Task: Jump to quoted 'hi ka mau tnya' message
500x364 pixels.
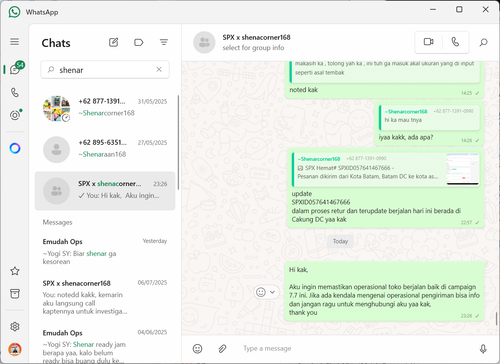Action: tap(430, 116)
